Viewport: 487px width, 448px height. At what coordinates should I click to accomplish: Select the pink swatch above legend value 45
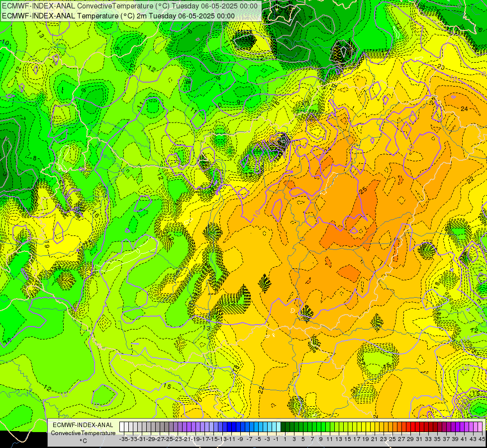pos(481,427)
